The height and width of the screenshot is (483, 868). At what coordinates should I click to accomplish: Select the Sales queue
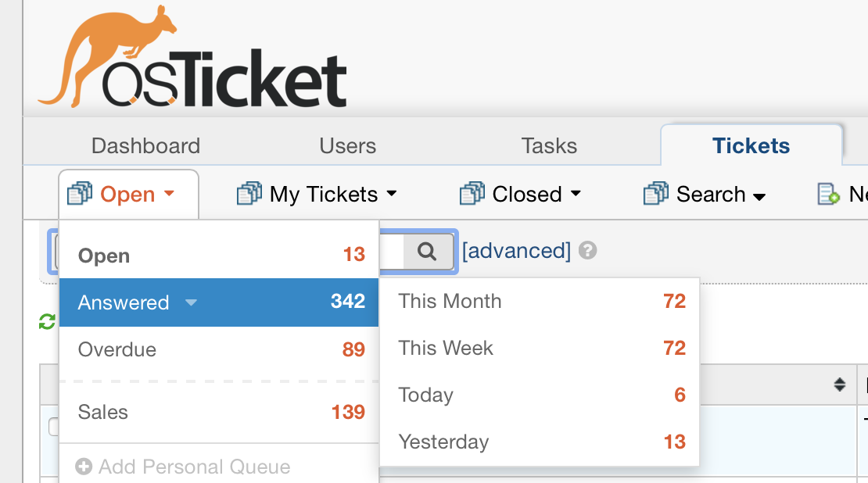102,412
